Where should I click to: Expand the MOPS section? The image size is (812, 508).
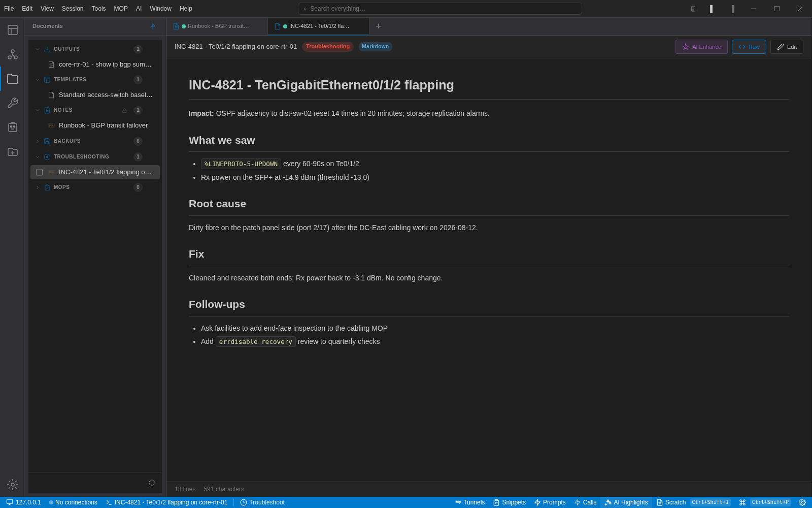pyautogui.click(x=38, y=187)
